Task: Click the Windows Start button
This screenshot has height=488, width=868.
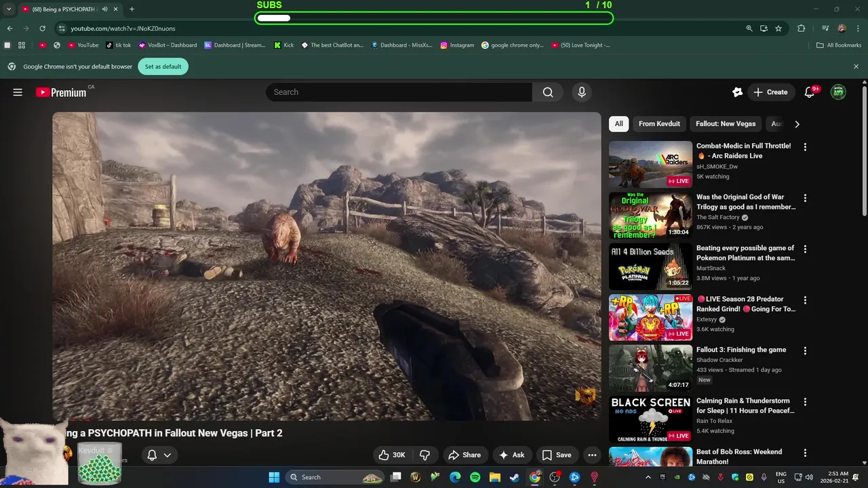Action: point(274,477)
